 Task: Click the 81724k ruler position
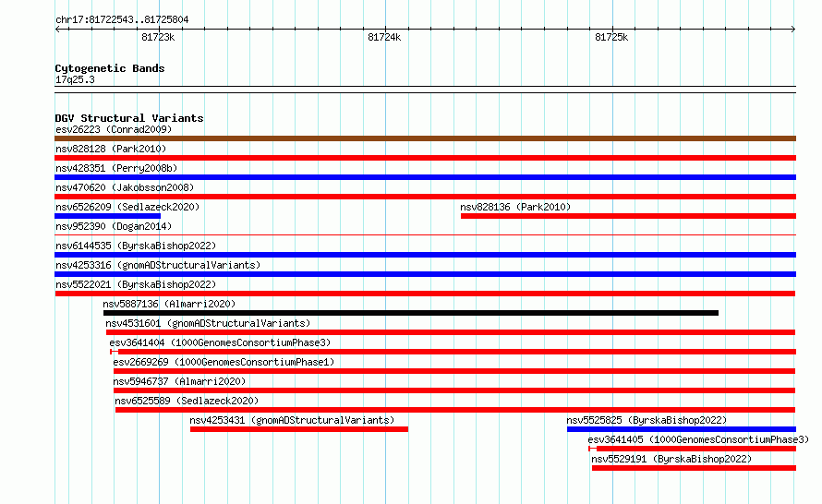[x=384, y=37]
